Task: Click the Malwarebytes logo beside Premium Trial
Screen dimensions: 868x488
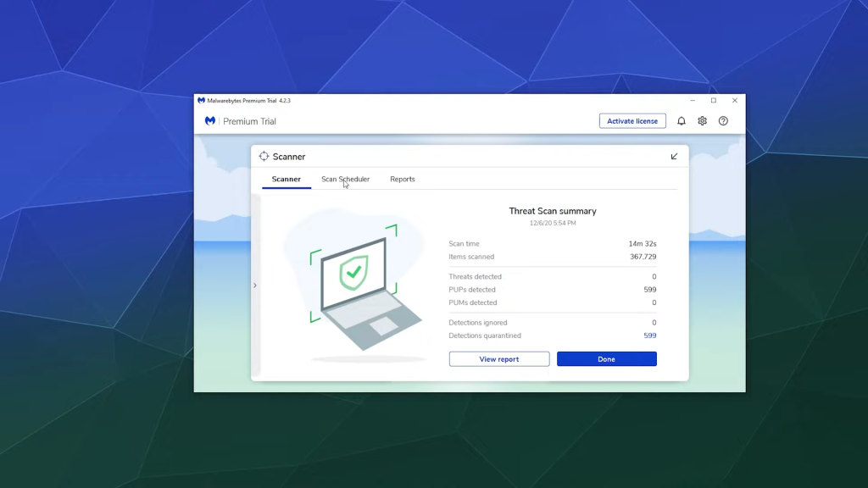Action: (210, 120)
